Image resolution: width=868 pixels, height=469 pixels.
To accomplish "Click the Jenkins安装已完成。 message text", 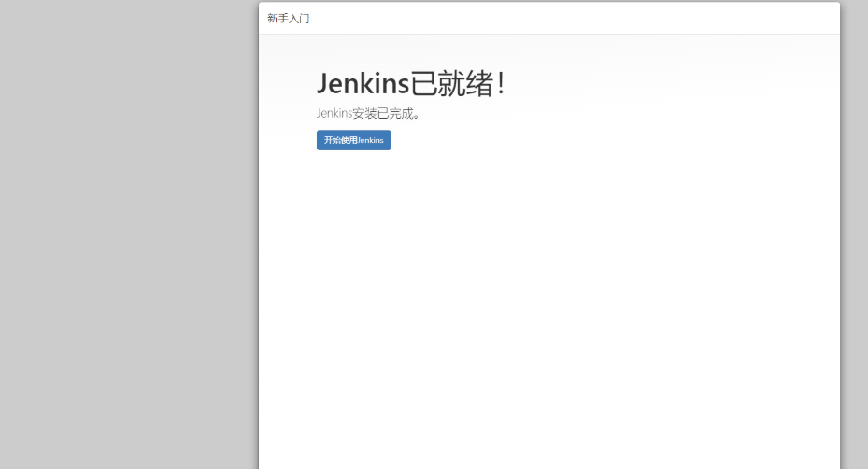I will [x=368, y=113].
